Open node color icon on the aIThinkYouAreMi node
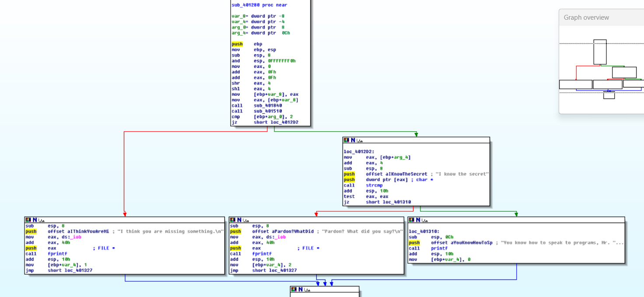 (x=28, y=220)
